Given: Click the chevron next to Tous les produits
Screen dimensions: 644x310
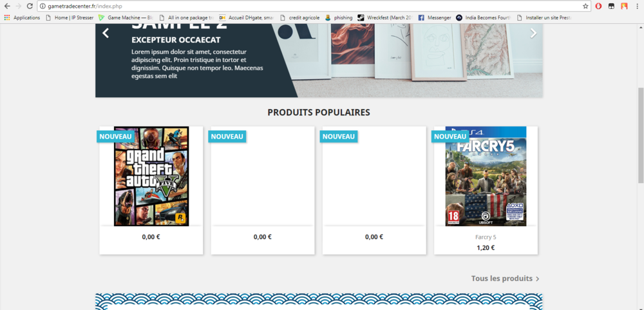Looking at the screenshot, I should coord(537,279).
